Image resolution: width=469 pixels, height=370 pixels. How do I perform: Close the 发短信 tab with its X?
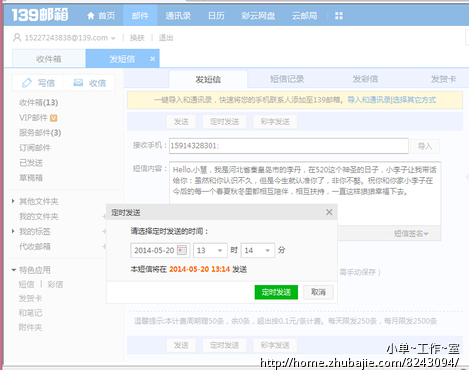(x=152, y=59)
